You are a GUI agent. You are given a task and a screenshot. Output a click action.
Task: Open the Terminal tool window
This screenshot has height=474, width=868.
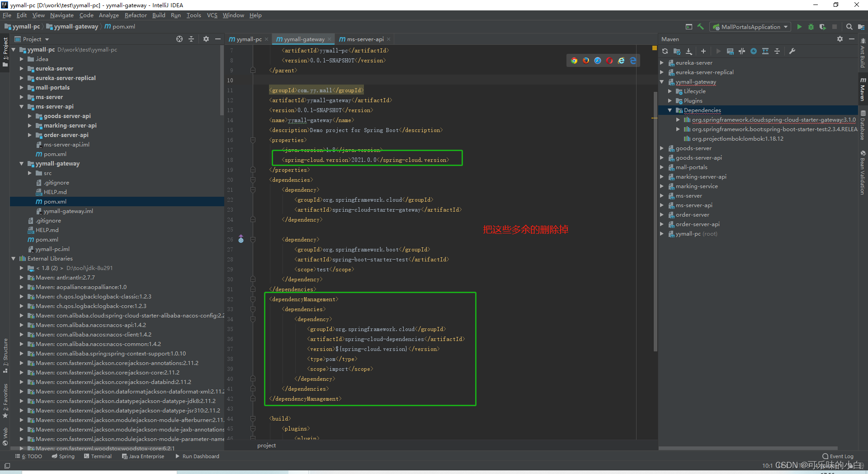(x=98, y=456)
